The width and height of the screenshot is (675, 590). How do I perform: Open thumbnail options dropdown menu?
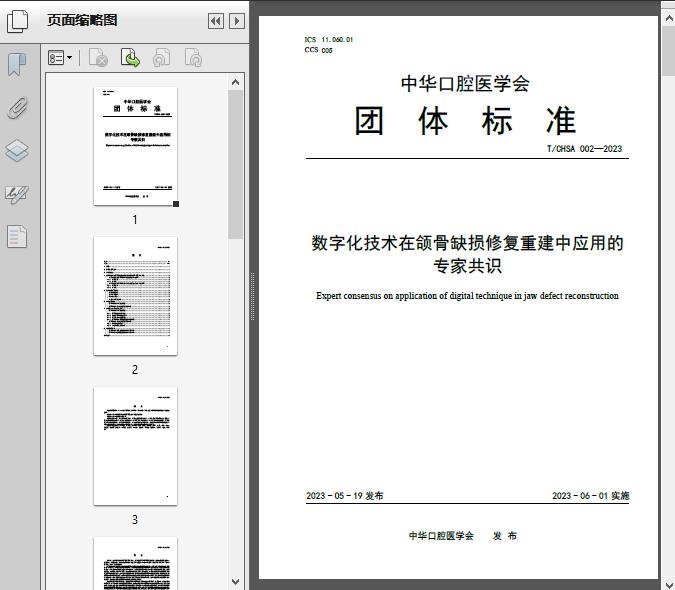pos(60,58)
